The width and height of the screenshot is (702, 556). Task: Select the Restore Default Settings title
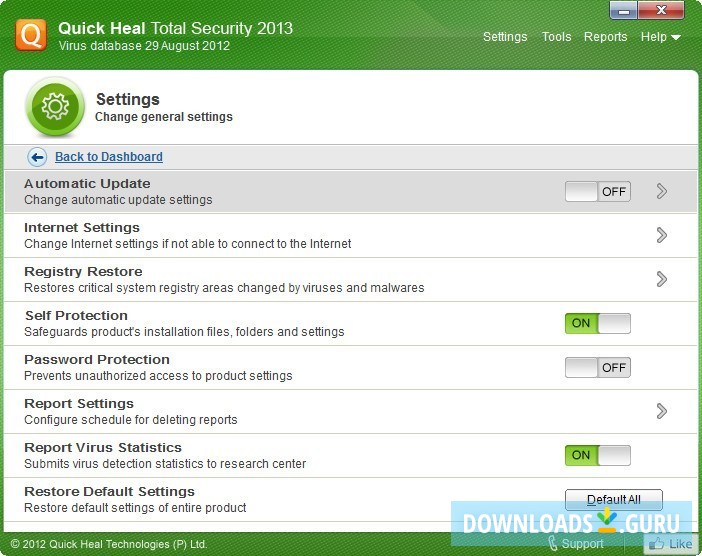[x=109, y=492]
